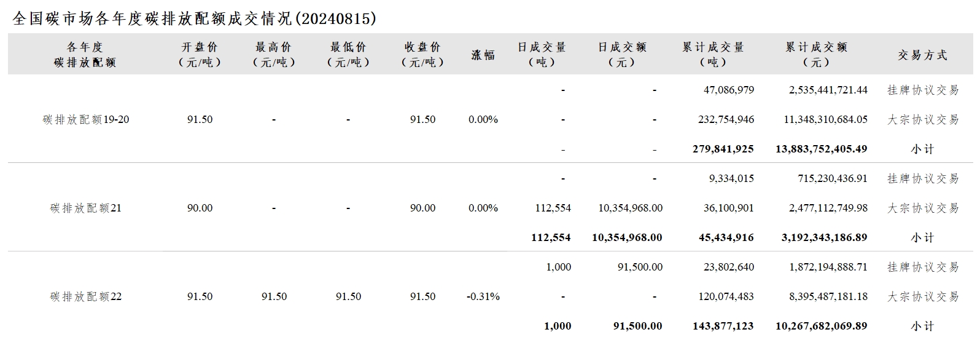Click the 各年度碳排放配额 column header

pyautogui.click(x=85, y=55)
